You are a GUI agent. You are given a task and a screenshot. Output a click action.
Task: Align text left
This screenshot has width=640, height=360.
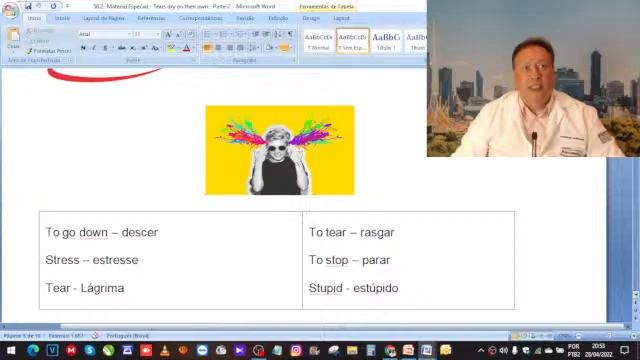coord(207,48)
